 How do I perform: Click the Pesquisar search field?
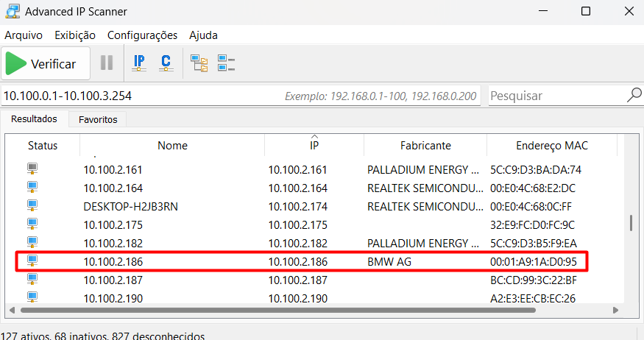tap(556, 96)
